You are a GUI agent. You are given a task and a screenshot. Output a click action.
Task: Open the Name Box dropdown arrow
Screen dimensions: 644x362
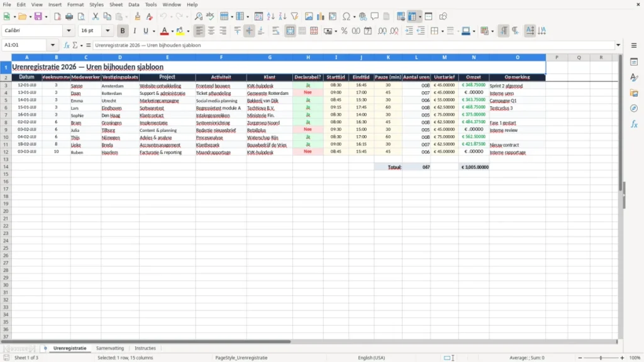(53, 45)
